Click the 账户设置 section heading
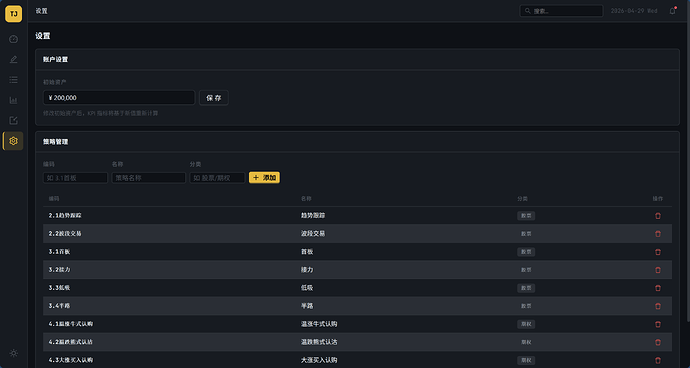The height and width of the screenshot is (368, 690). point(55,59)
